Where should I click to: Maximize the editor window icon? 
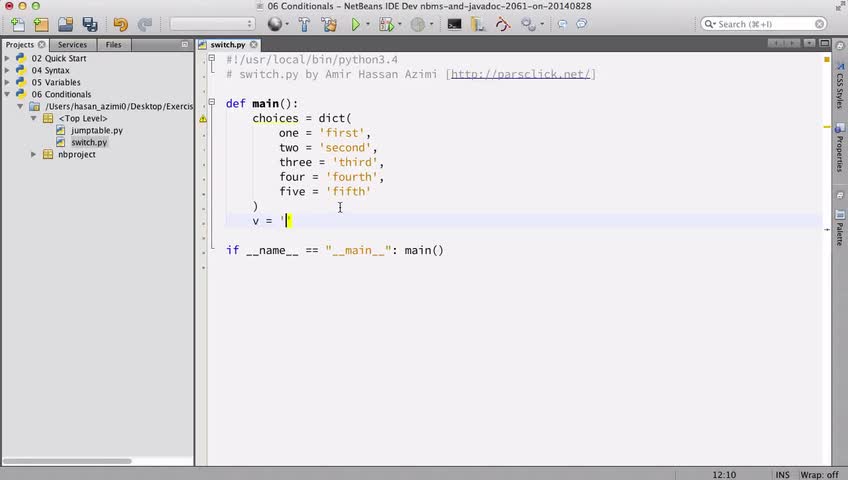[825, 43]
